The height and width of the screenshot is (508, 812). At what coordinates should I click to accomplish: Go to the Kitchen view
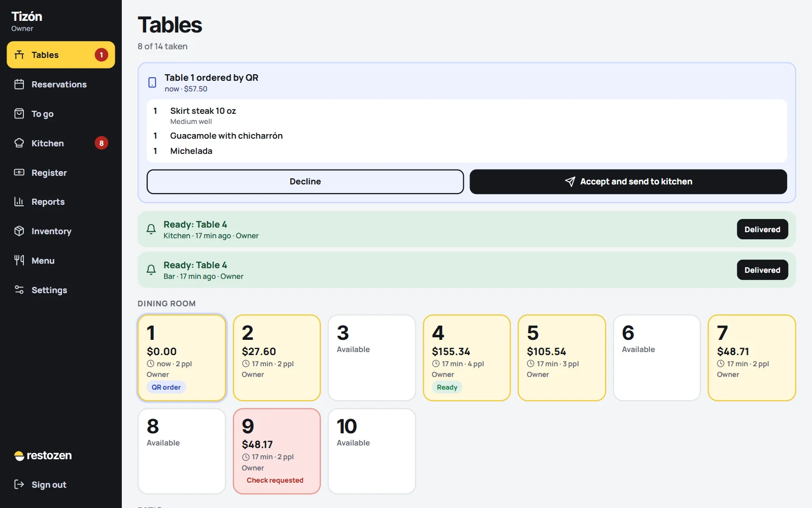[61, 143]
